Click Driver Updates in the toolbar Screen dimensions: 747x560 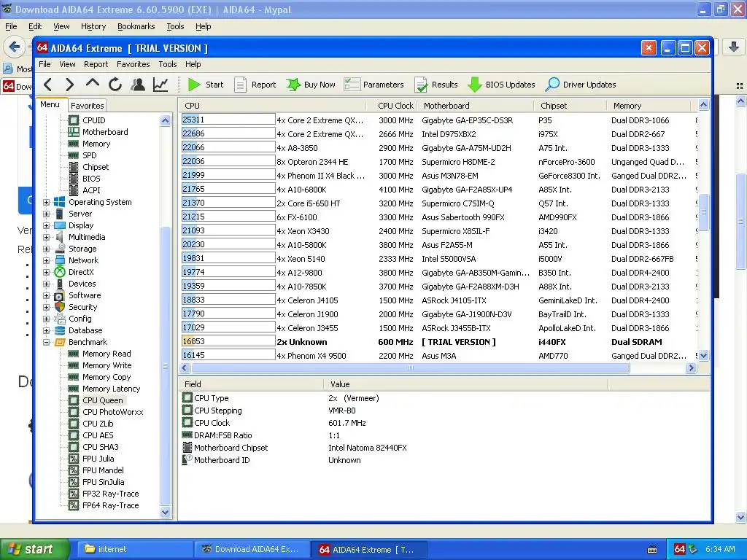pyautogui.click(x=581, y=85)
